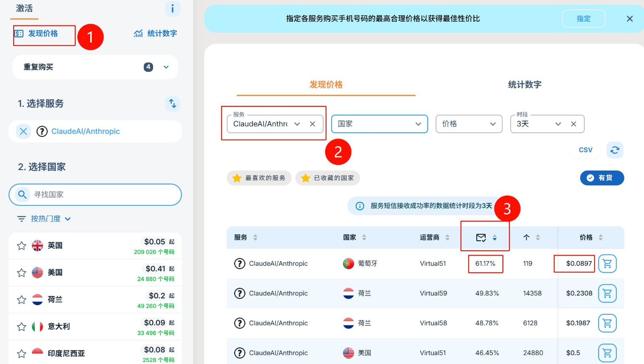
Task: Click the refresh icon beside CSV
Action: (615, 150)
